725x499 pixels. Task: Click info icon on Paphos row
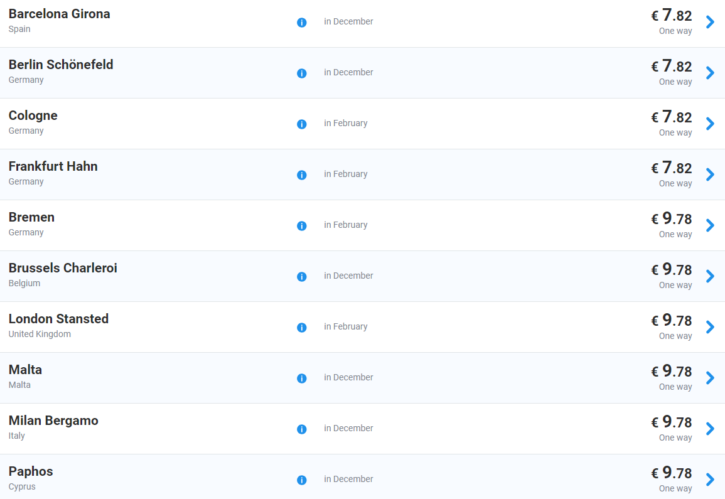tap(301, 480)
